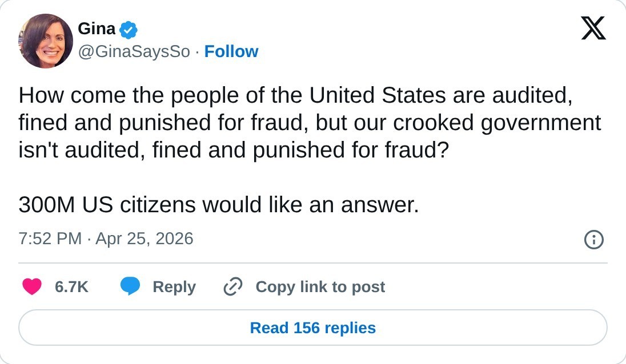Click the line starting "isn't audited, fined"
This screenshot has width=626, height=364.
[x=226, y=150]
